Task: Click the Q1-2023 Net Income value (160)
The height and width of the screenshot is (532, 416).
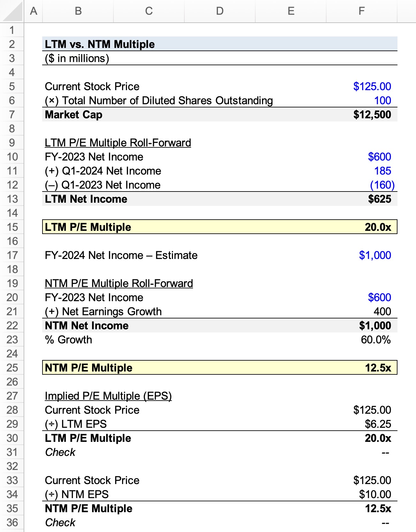Action: tap(382, 185)
